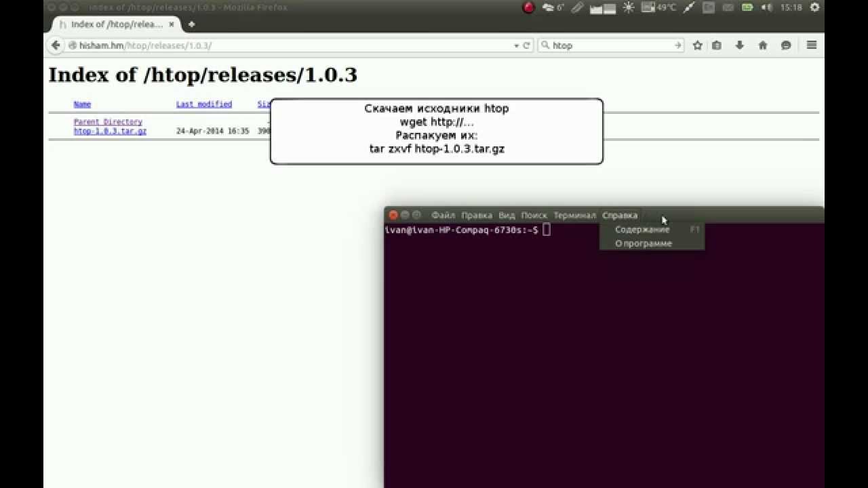Viewport: 868px width, 488px height.
Task: Open the chat smiley icon in toolbar
Action: point(786,45)
